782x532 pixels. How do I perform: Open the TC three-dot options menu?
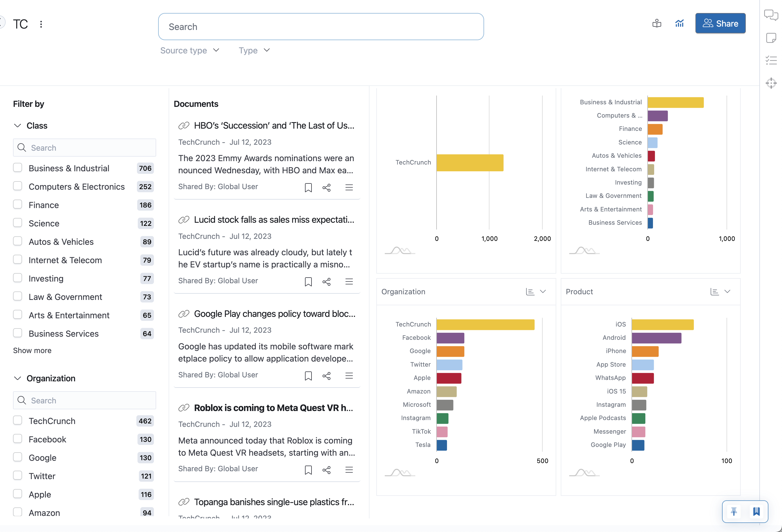pos(41,24)
